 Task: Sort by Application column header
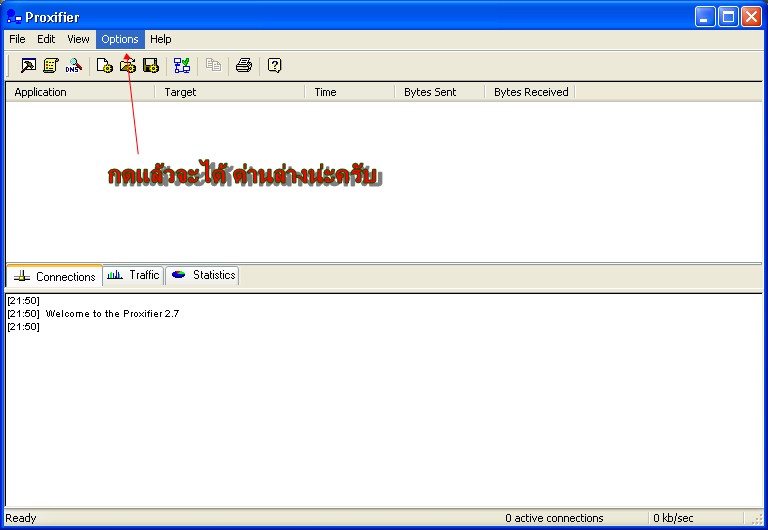[80, 92]
